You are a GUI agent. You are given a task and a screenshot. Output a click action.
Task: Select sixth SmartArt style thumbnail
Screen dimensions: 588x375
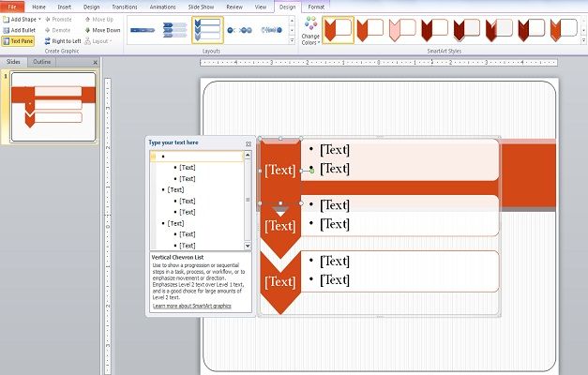click(x=499, y=30)
